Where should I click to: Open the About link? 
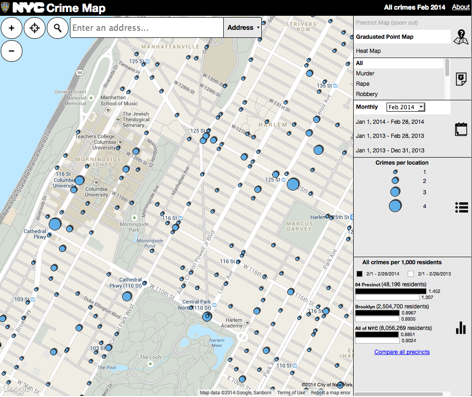click(461, 7)
